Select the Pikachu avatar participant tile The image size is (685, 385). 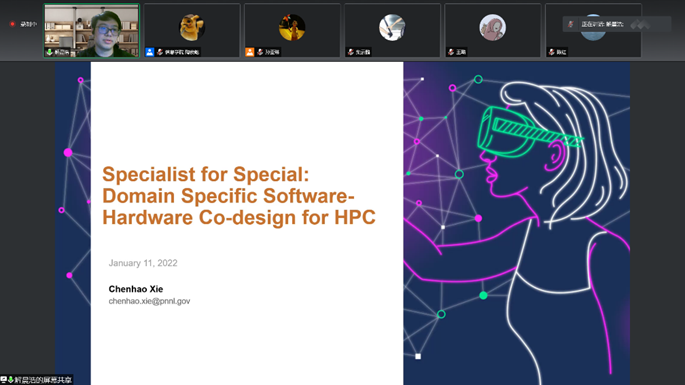[x=192, y=31]
